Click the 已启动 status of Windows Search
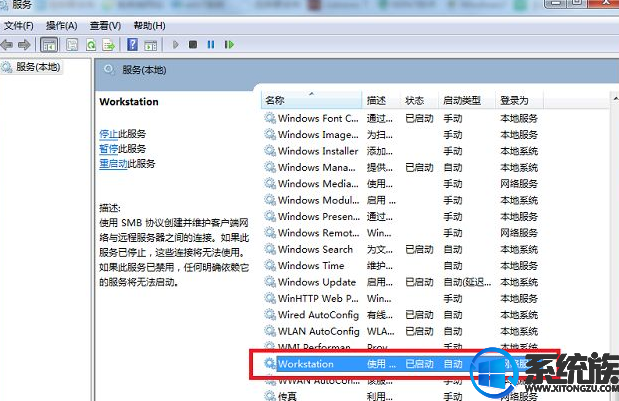Image resolution: width=619 pixels, height=401 pixels. (419, 249)
